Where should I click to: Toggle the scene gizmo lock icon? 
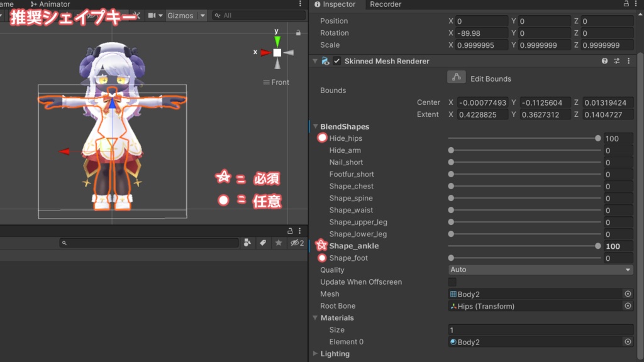(x=298, y=33)
